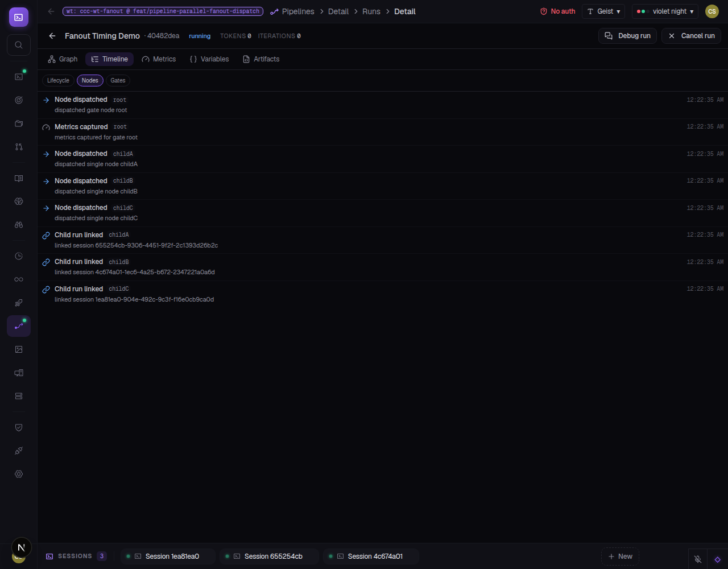Open the violet night theme dropdown
This screenshot has height=569, width=728.
665,11
